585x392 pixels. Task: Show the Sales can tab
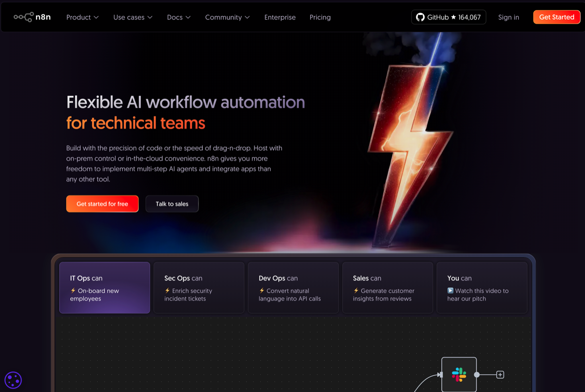point(387,287)
